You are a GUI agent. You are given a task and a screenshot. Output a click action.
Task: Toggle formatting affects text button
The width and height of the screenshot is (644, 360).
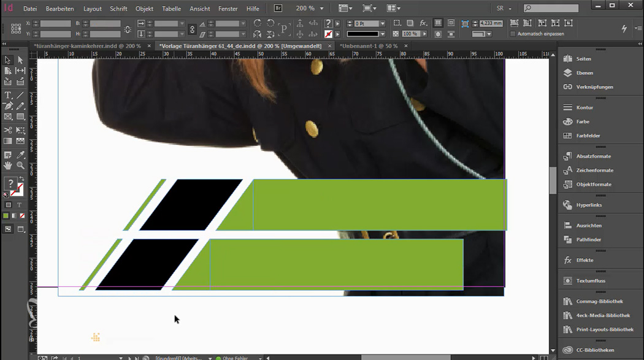19,204
